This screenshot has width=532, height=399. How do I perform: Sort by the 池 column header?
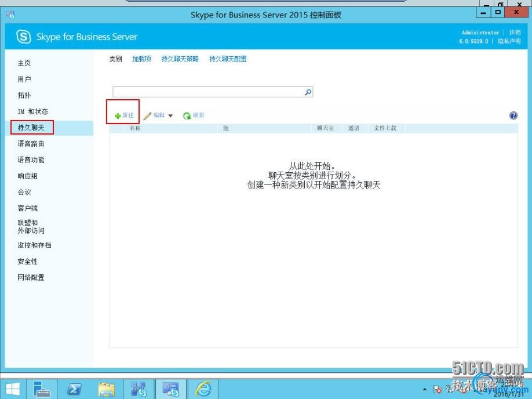225,128
